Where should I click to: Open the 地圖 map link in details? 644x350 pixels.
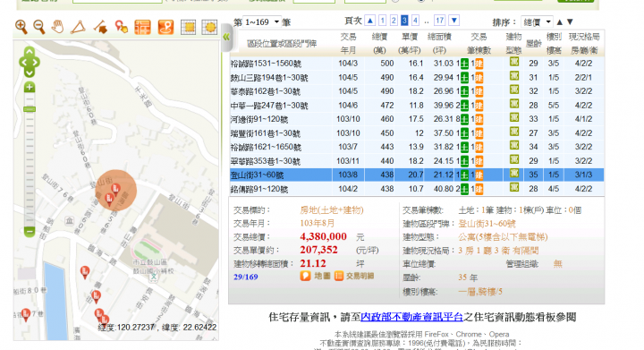[315, 276]
